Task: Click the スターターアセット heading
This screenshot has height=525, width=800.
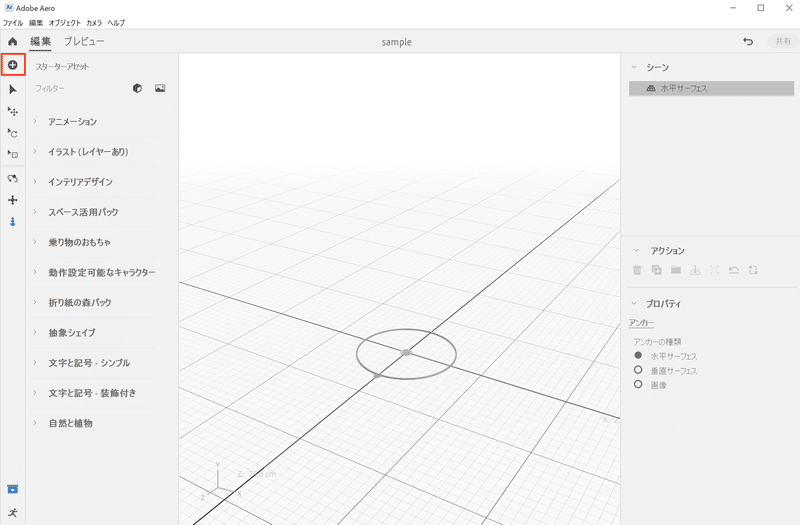Action: pyautogui.click(x=62, y=66)
